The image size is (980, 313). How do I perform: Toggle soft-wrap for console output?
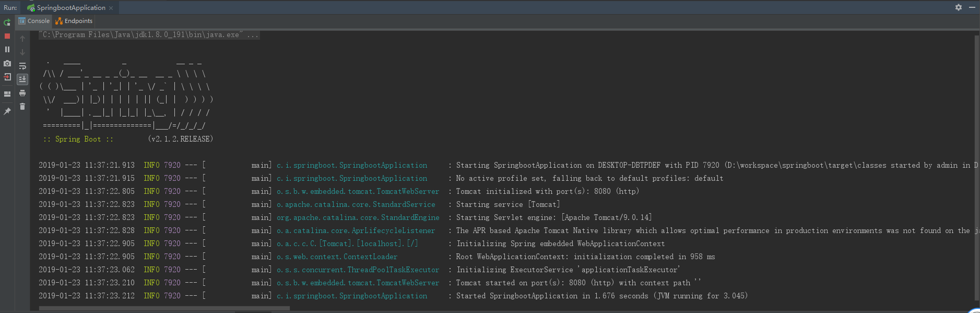pyautogui.click(x=22, y=66)
